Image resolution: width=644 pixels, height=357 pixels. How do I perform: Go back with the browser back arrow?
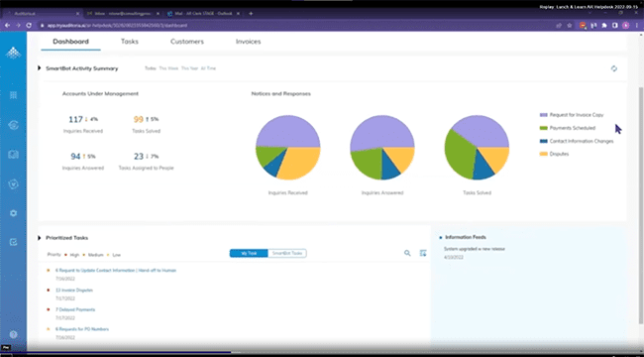7,25
